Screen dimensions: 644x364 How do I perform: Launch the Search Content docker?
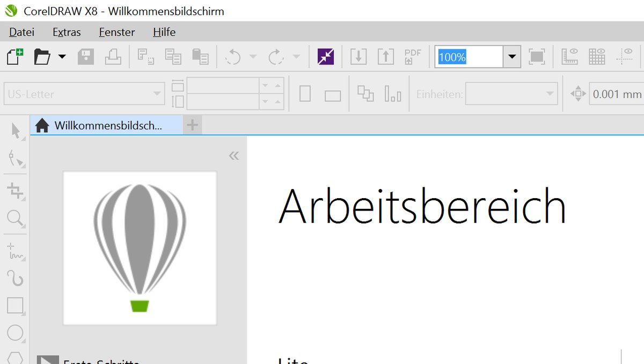click(327, 56)
